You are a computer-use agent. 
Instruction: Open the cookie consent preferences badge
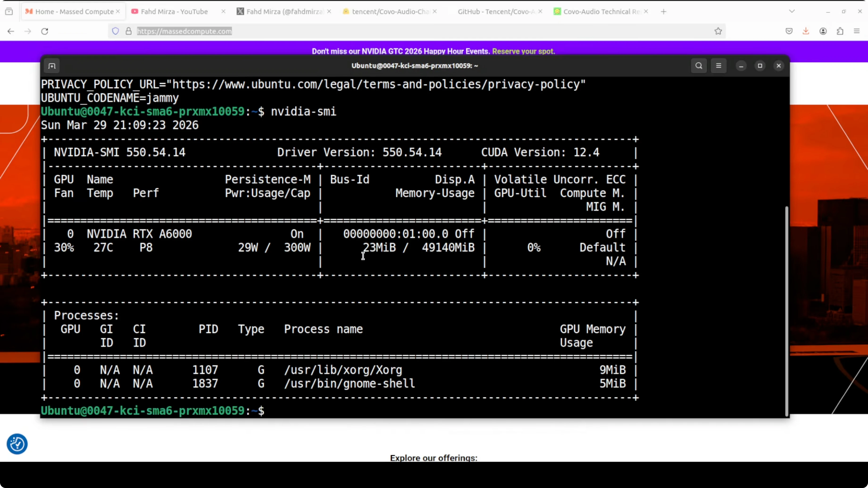click(x=17, y=444)
